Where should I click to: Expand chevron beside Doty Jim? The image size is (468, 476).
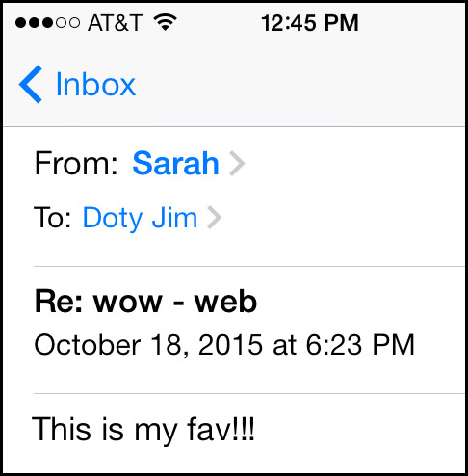click(x=215, y=218)
